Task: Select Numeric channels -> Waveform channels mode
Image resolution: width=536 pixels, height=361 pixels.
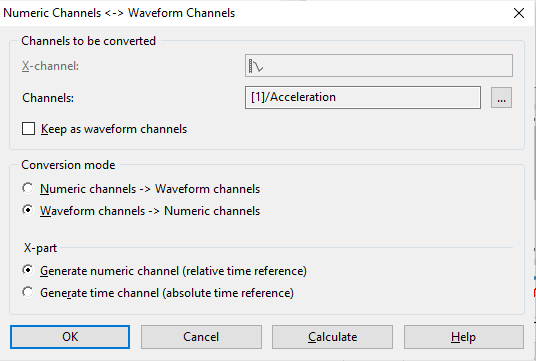Action: point(28,188)
